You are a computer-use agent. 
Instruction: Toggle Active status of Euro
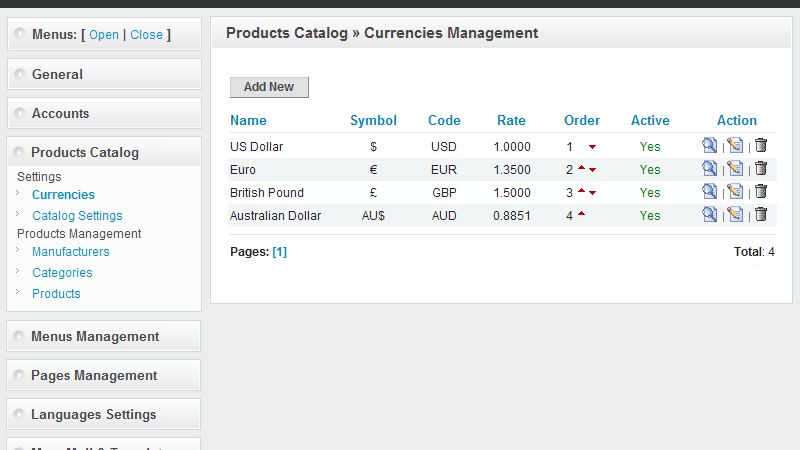pos(650,170)
